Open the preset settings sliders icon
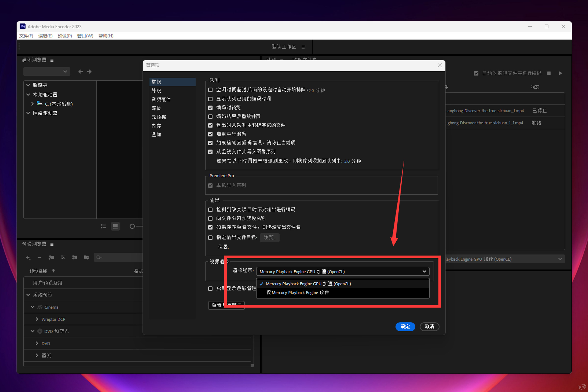 click(x=63, y=258)
